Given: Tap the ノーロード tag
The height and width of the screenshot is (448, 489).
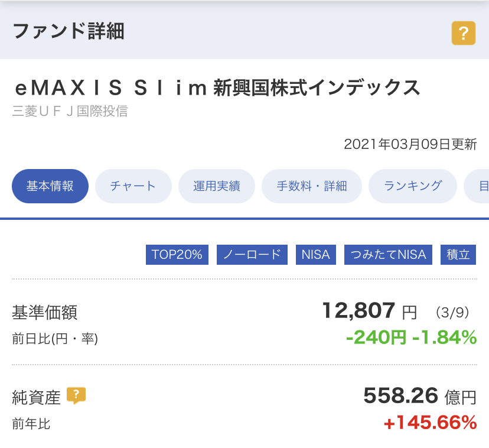Looking at the screenshot, I should point(252,255).
